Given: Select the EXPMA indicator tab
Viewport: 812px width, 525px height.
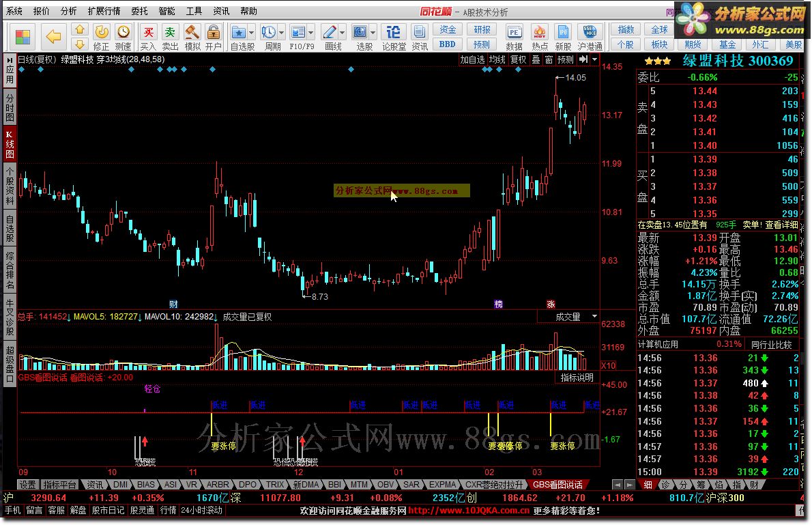Looking at the screenshot, I should click(443, 485).
